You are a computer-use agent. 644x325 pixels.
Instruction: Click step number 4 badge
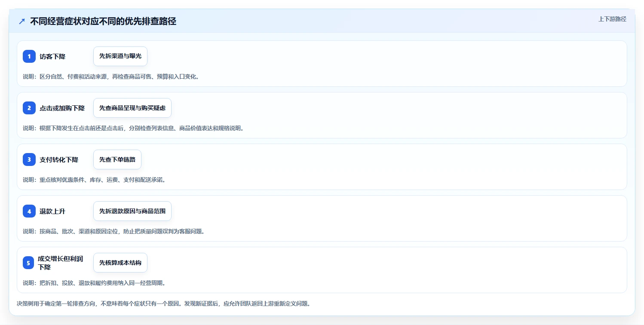pos(29,211)
